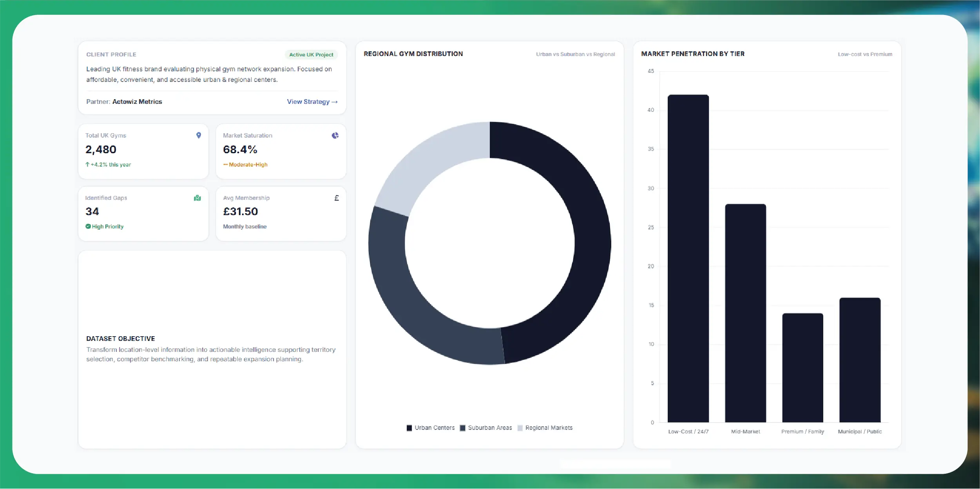
Task: Open the View Strategy link
Action: [x=312, y=101]
